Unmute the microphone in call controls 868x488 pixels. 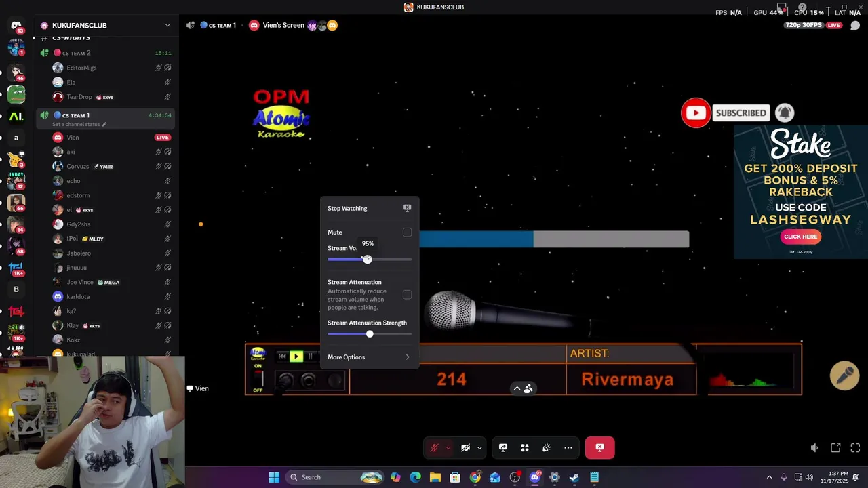434,447
